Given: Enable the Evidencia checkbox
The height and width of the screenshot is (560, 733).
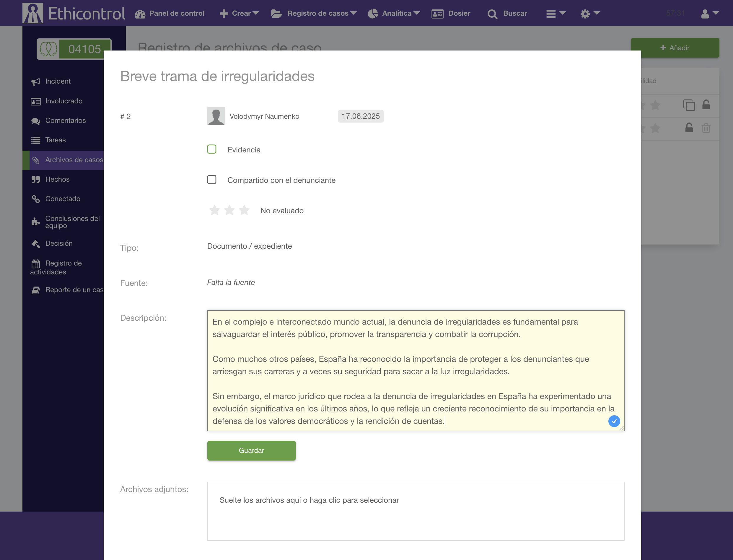Looking at the screenshot, I should click(212, 149).
